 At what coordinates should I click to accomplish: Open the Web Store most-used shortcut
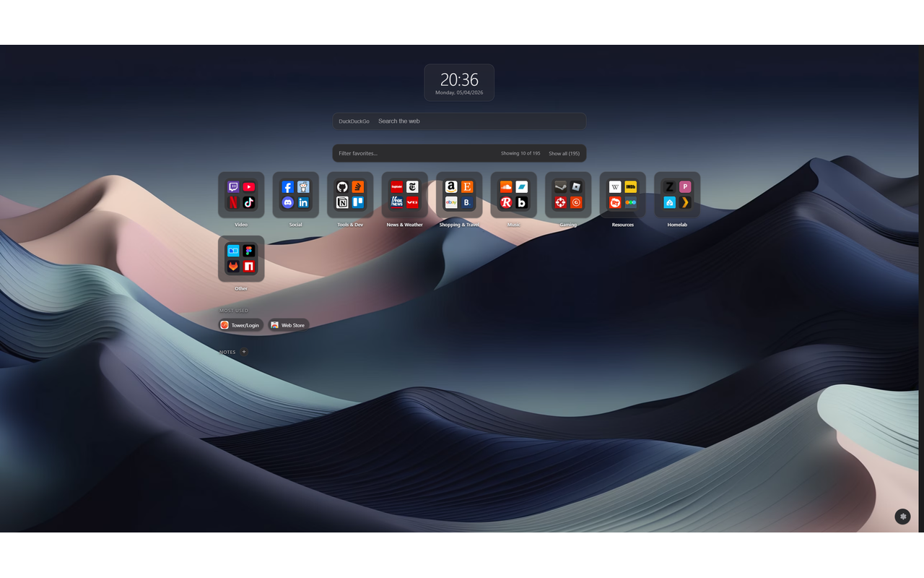289,325
